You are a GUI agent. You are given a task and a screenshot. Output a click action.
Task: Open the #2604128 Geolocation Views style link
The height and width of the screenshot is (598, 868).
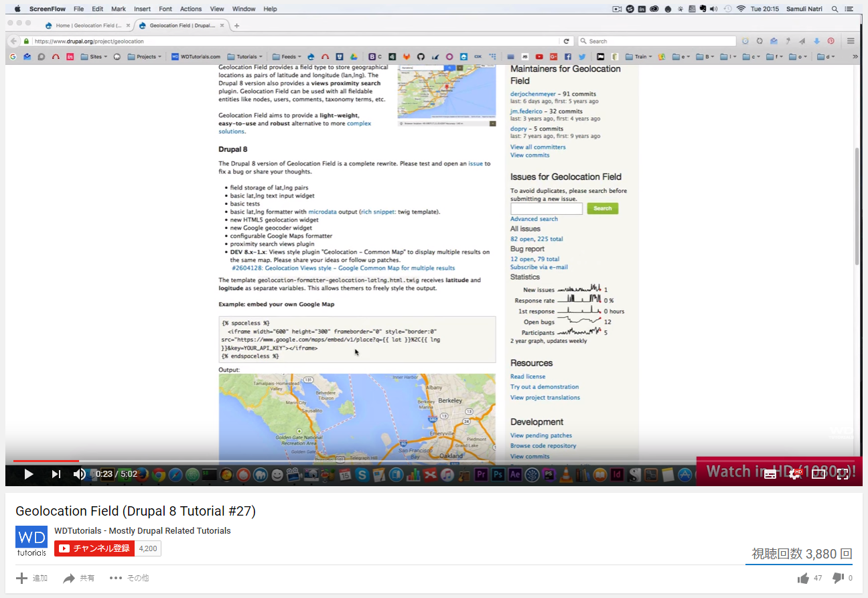343,268
